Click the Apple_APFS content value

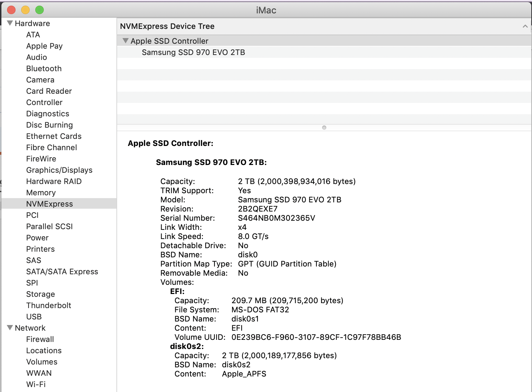244,374
